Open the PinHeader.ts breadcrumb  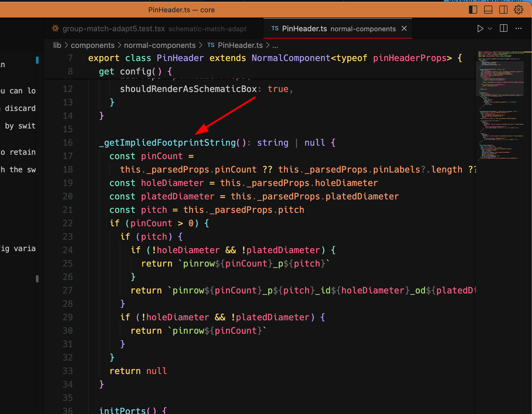click(240, 45)
